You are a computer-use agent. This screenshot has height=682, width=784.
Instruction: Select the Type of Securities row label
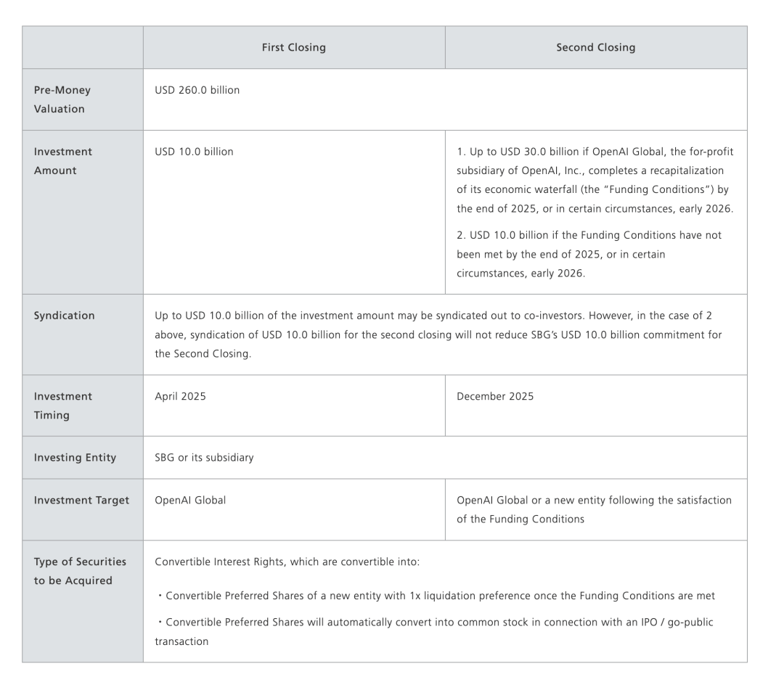pyautogui.click(x=80, y=570)
